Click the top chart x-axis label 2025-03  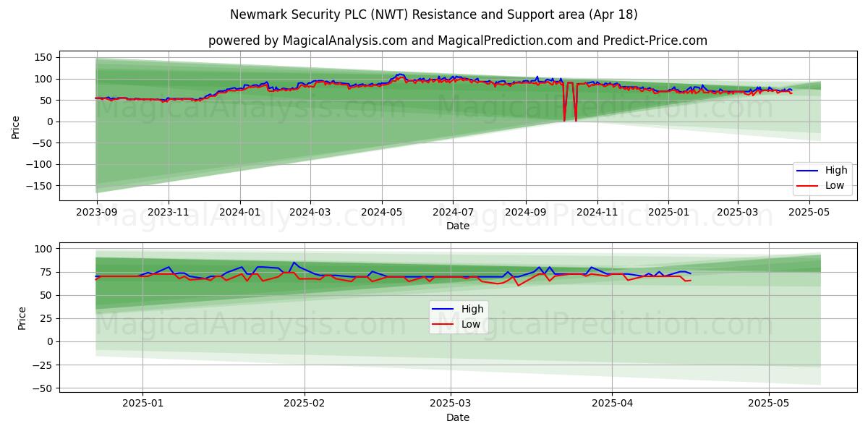pyautogui.click(x=738, y=212)
